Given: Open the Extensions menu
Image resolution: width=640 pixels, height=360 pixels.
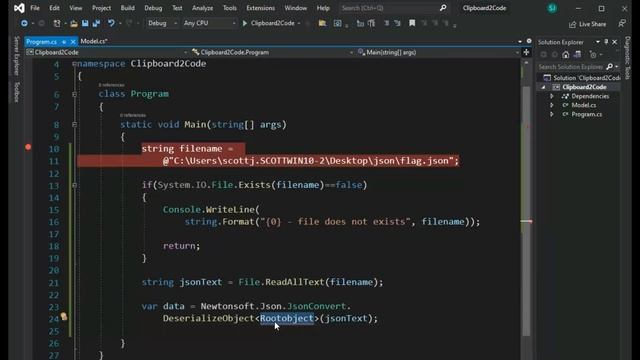Looking at the screenshot, I should pyautogui.click(x=260, y=8).
